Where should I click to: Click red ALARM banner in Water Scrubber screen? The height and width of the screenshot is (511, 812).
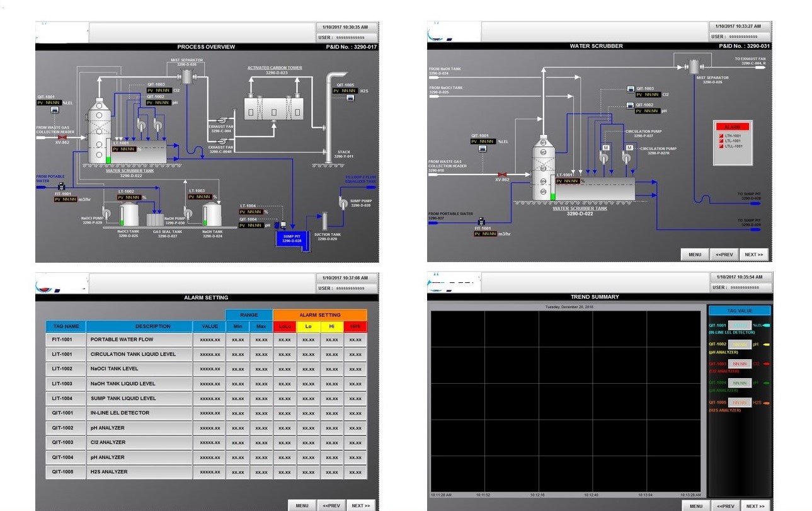point(733,127)
